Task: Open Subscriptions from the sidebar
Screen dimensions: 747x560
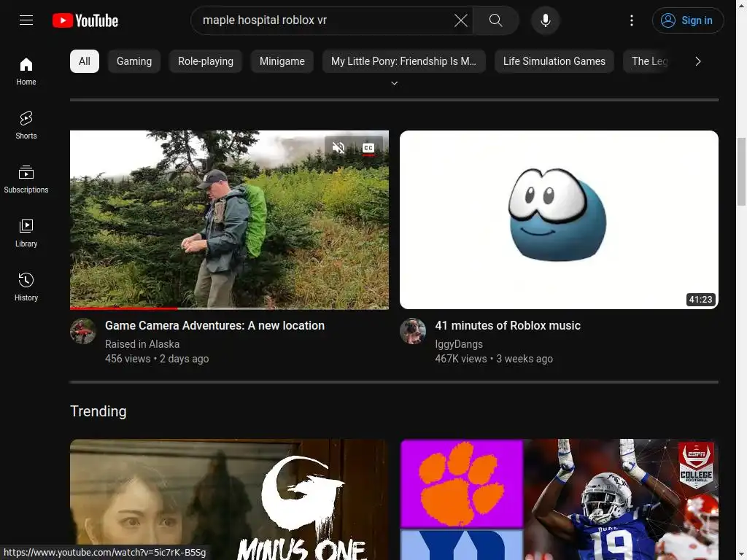Action: coord(26,179)
